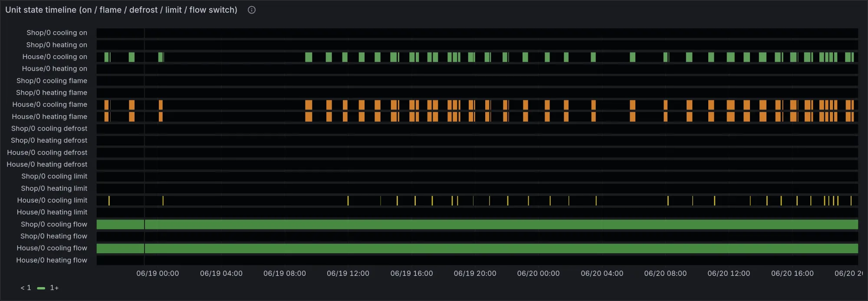Image resolution: width=868 pixels, height=301 pixels.
Task: Select the Shop/0 heating on row label
Action: [x=56, y=45]
